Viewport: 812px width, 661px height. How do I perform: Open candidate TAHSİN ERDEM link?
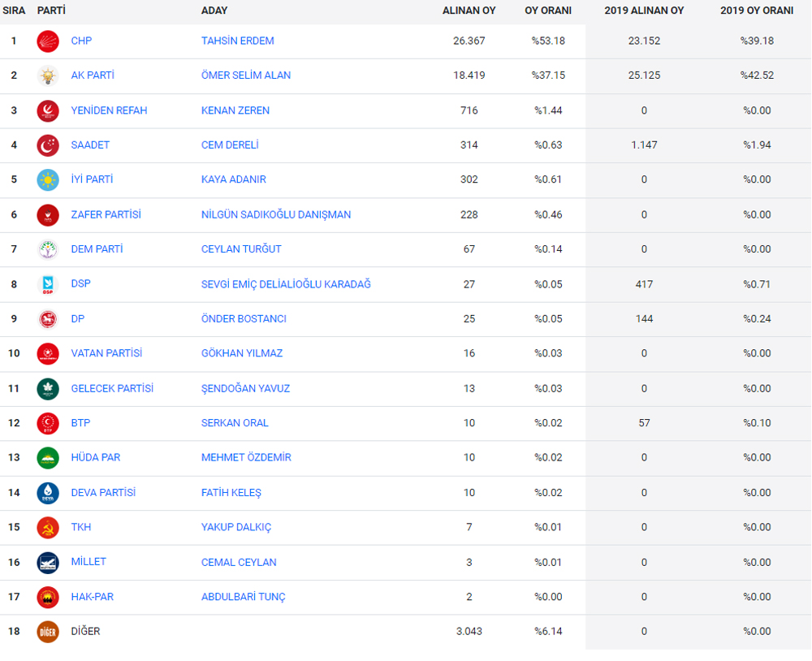pyautogui.click(x=238, y=41)
